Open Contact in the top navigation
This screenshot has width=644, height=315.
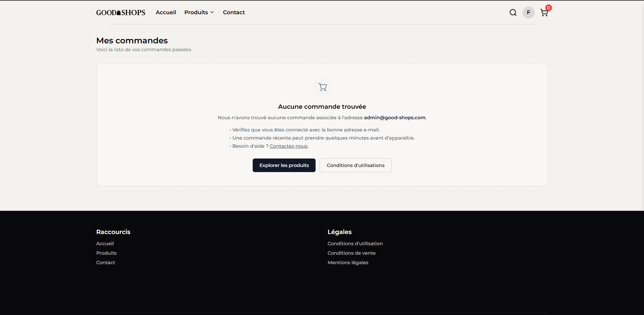pos(234,13)
